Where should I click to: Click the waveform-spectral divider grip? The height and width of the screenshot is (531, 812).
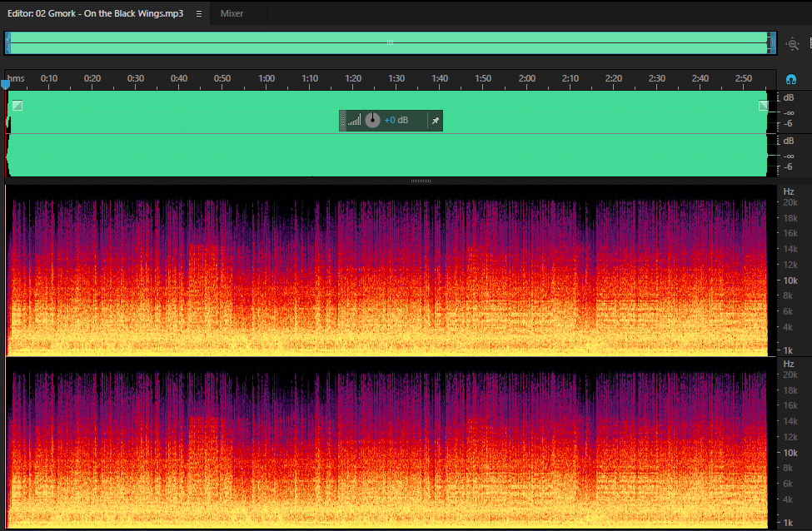tap(421, 181)
